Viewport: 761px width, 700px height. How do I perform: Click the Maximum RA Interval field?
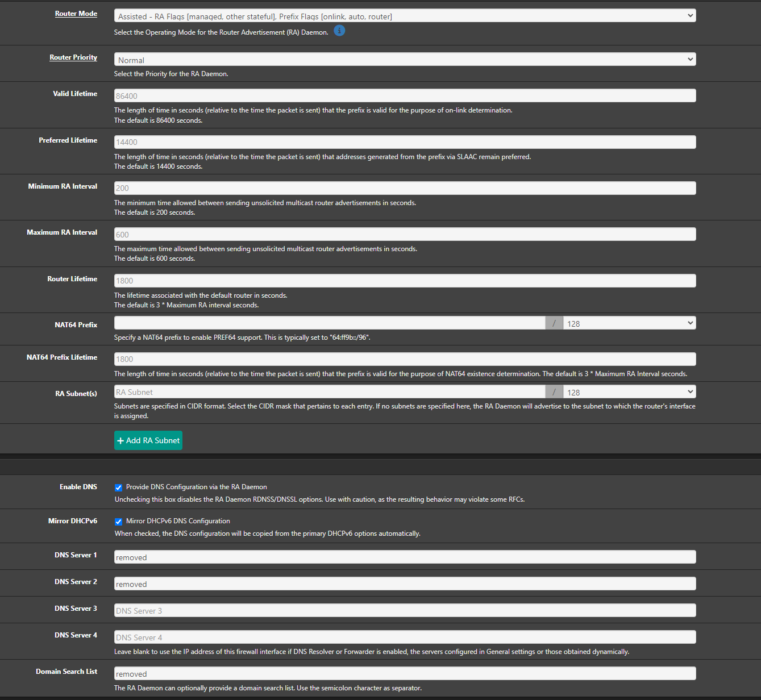click(x=405, y=234)
